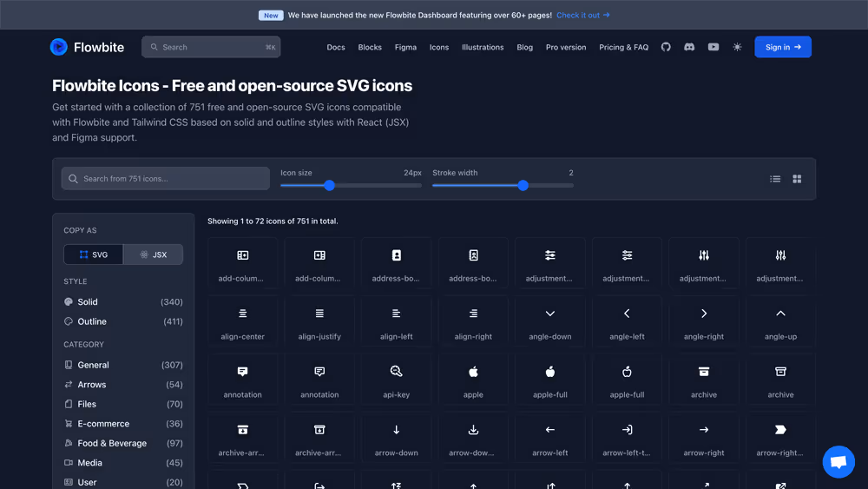Click the Sign in button
This screenshot has height=489, width=868.
782,47
